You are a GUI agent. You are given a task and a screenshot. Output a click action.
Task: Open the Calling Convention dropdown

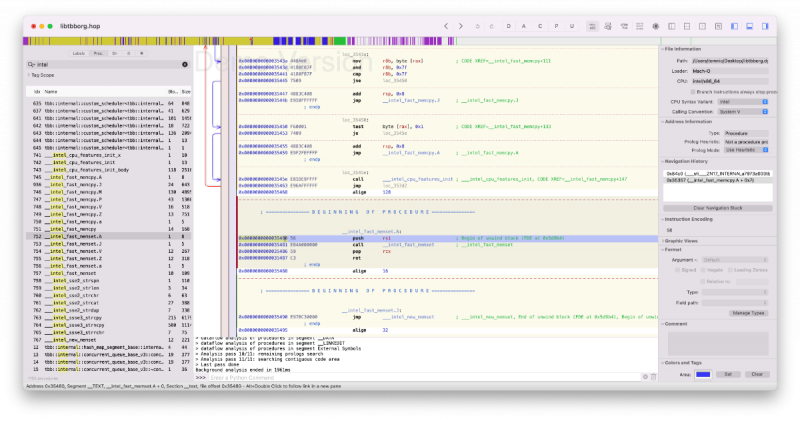tap(743, 111)
